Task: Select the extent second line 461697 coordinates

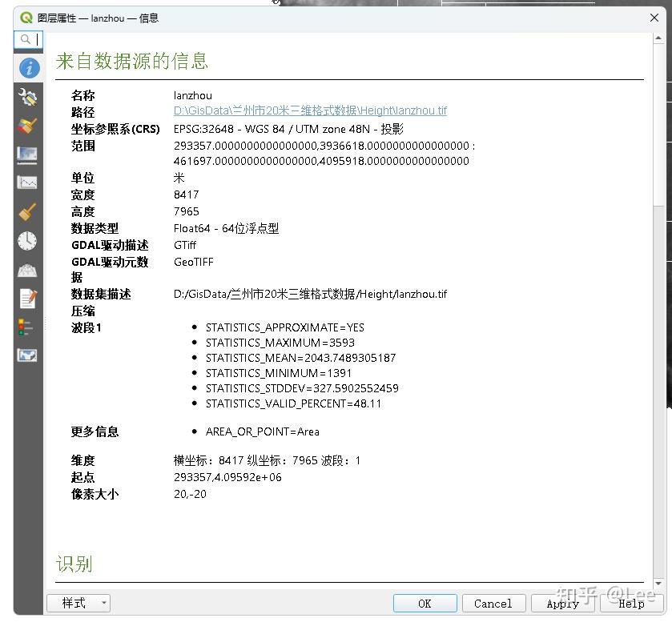Action: (x=321, y=161)
